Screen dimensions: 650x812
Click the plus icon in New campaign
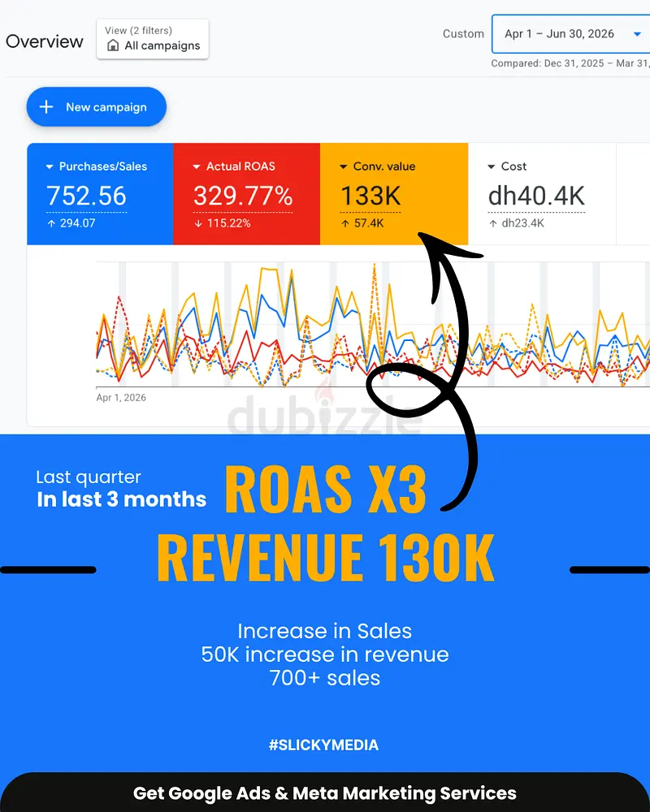click(x=46, y=106)
